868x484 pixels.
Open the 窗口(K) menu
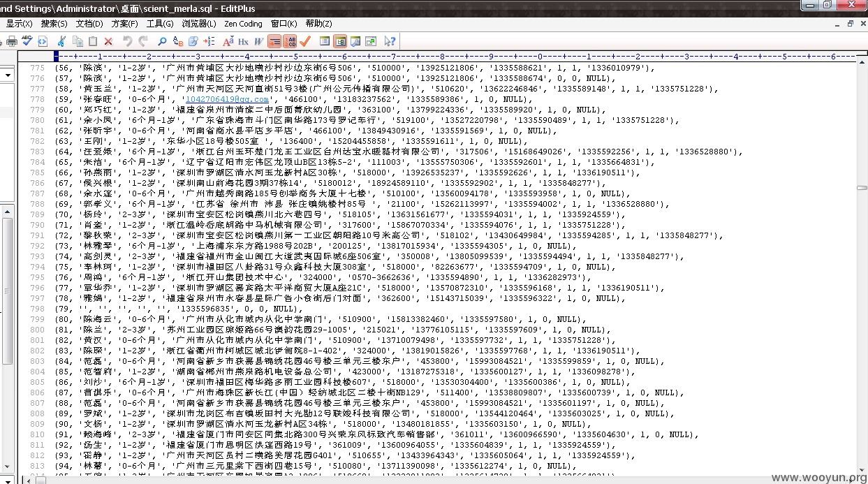[x=284, y=24]
